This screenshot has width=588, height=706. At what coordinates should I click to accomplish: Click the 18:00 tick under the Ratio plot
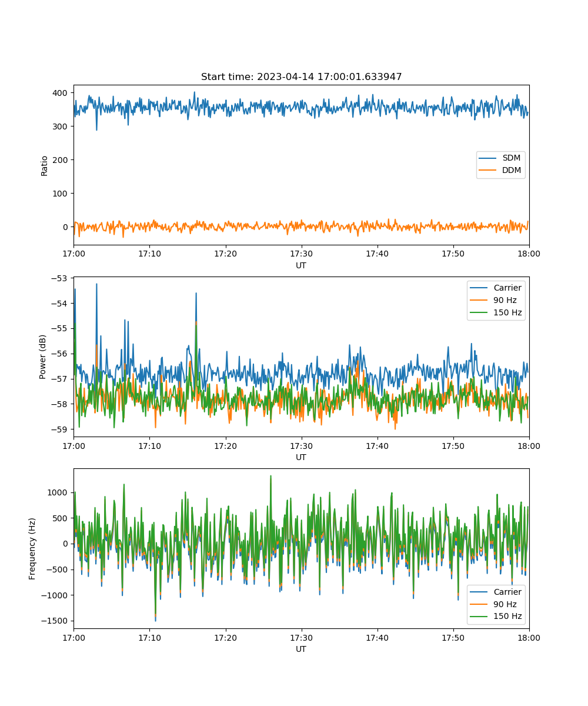click(529, 254)
